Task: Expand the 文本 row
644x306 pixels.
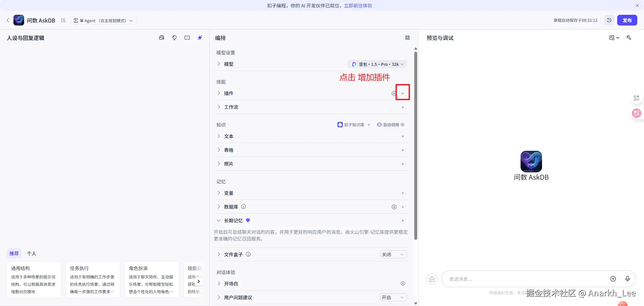Action: tap(219, 136)
